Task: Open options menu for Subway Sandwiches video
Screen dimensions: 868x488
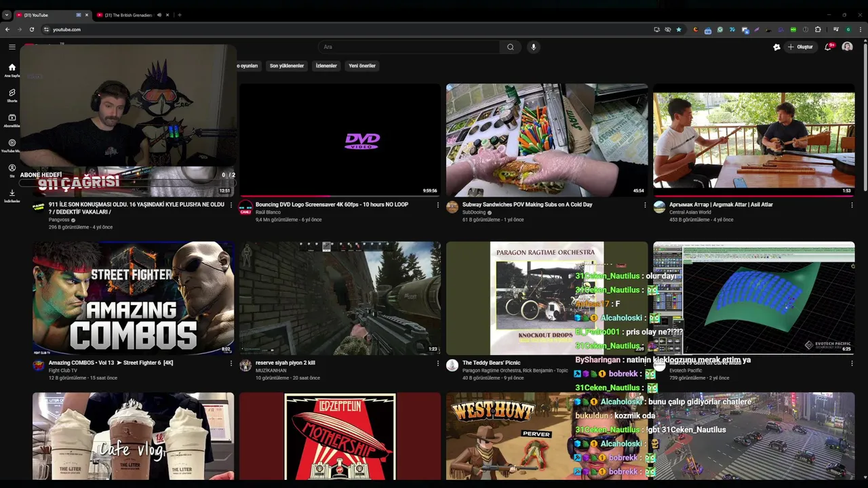Action: click(645, 205)
